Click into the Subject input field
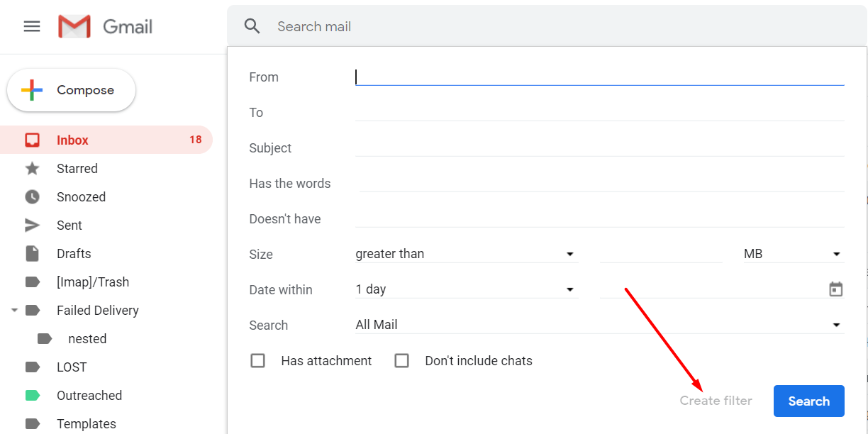Viewport: 868px width, 434px height. (599, 148)
